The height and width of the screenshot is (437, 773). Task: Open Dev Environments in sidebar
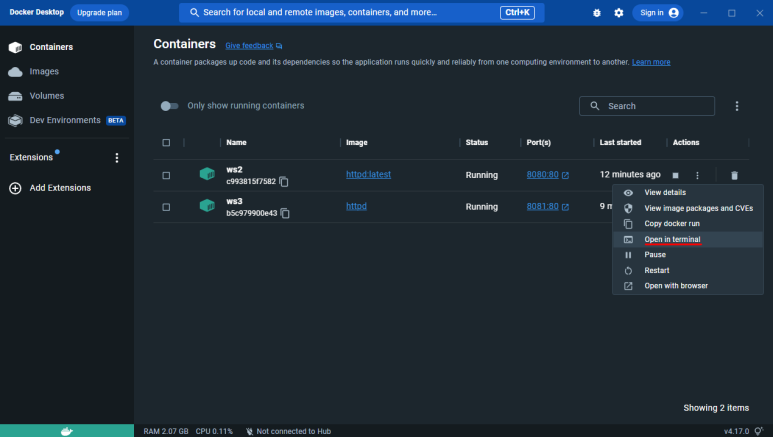point(67,120)
